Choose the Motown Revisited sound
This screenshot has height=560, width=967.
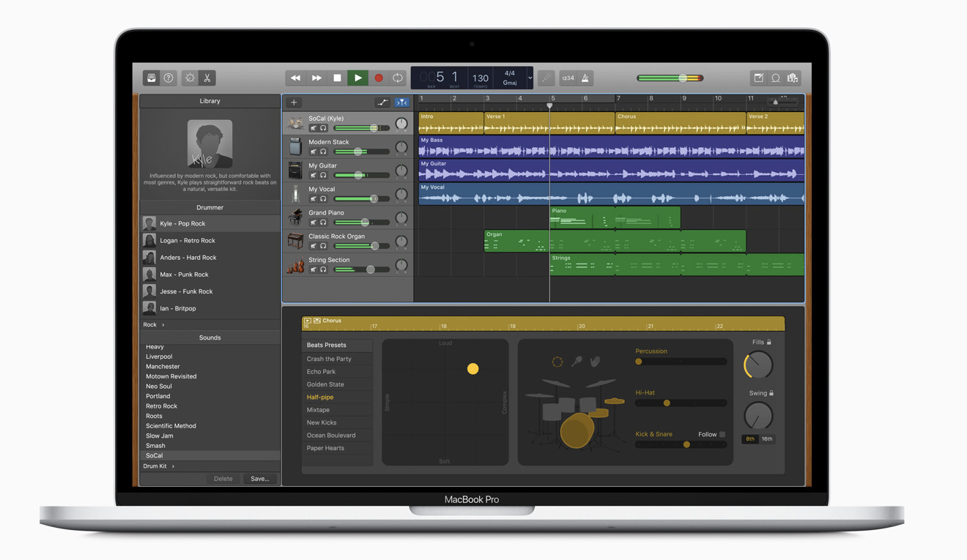[x=171, y=376]
